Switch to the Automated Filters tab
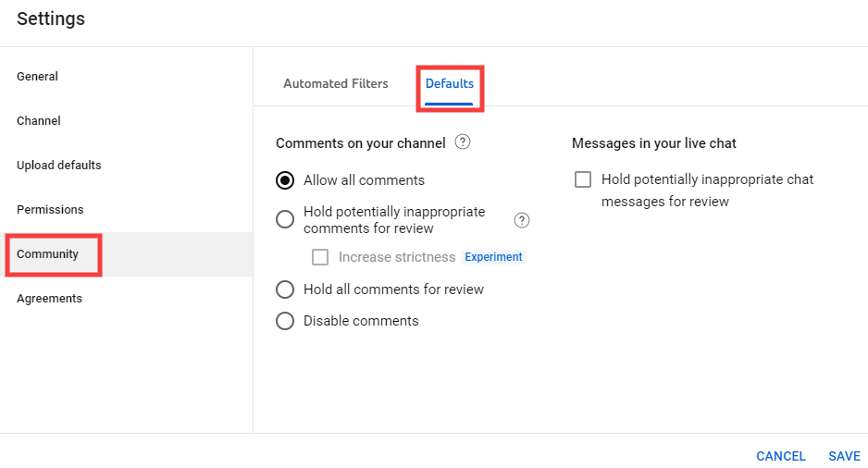 pos(336,83)
